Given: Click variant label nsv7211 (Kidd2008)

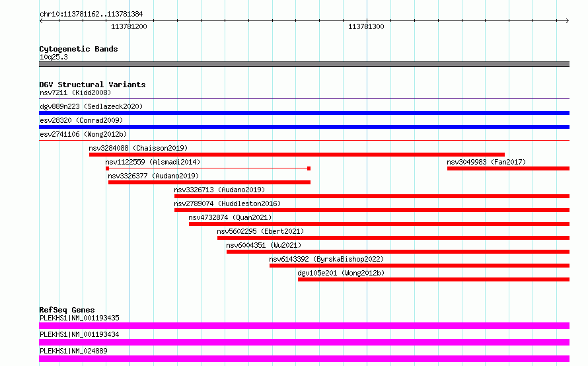Looking at the screenshot, I should pyautogui.click(x=75, y=92).
